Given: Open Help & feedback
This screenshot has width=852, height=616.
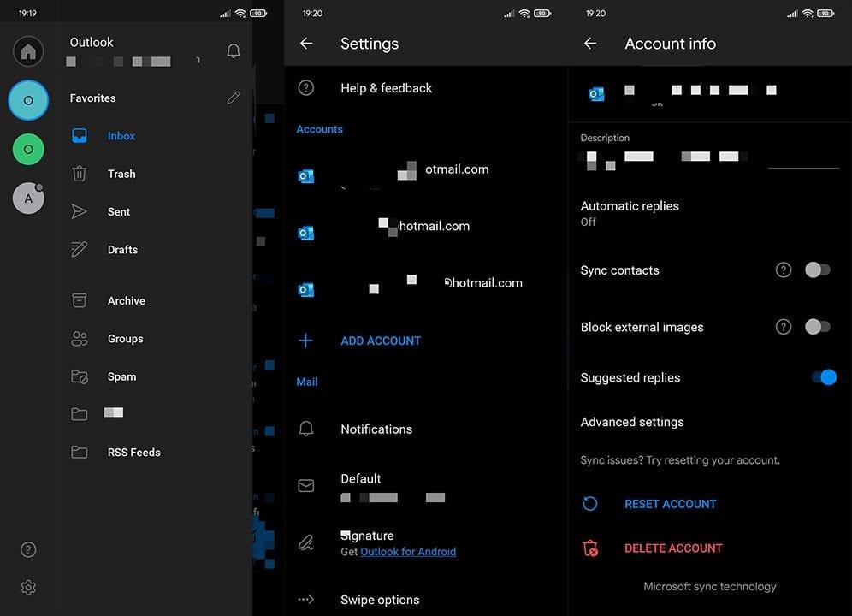Looking at the screenshot, I should coord(426,88).
